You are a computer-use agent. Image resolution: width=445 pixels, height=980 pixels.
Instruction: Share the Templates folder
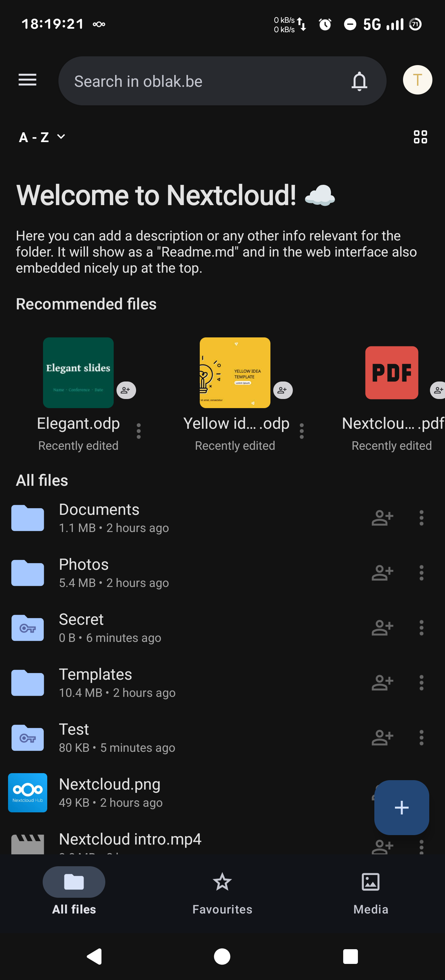tap(382, 682)
